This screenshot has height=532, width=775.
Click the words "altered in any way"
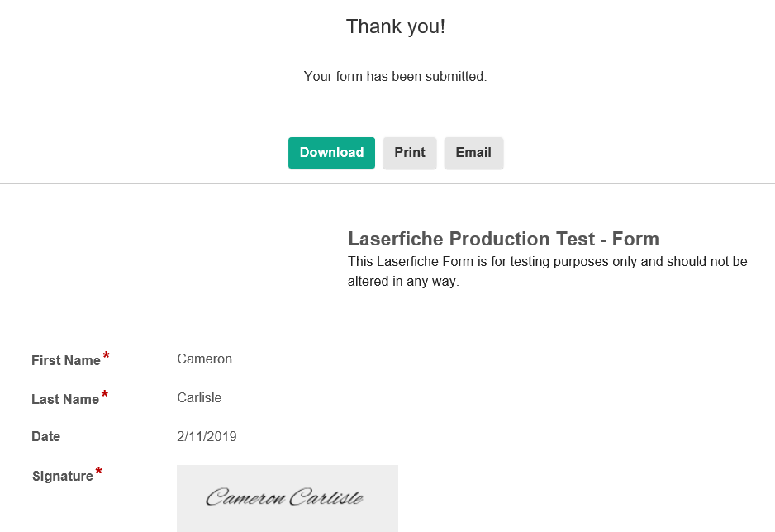click(x=403, y=282)
